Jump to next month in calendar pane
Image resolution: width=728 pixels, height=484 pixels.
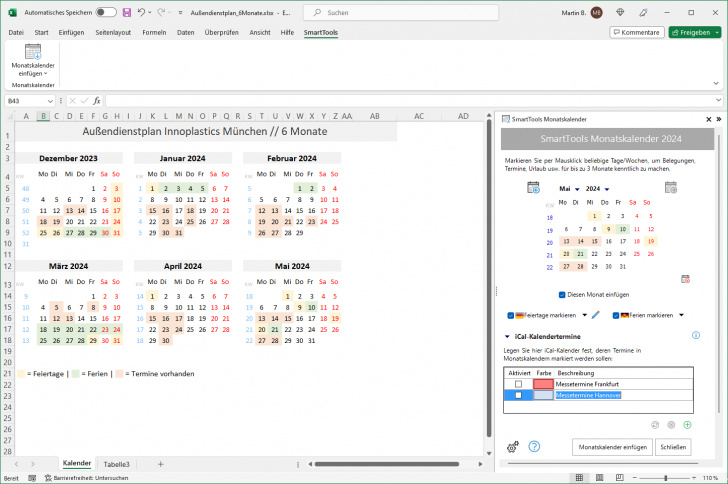pyautogui.click(x=670, y=188)
